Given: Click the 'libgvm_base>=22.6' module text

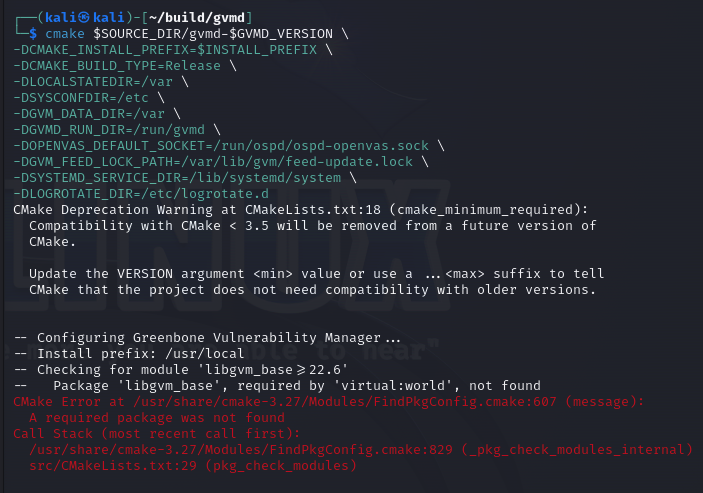Looking at the screenshot, I should [x=276, y=370].
